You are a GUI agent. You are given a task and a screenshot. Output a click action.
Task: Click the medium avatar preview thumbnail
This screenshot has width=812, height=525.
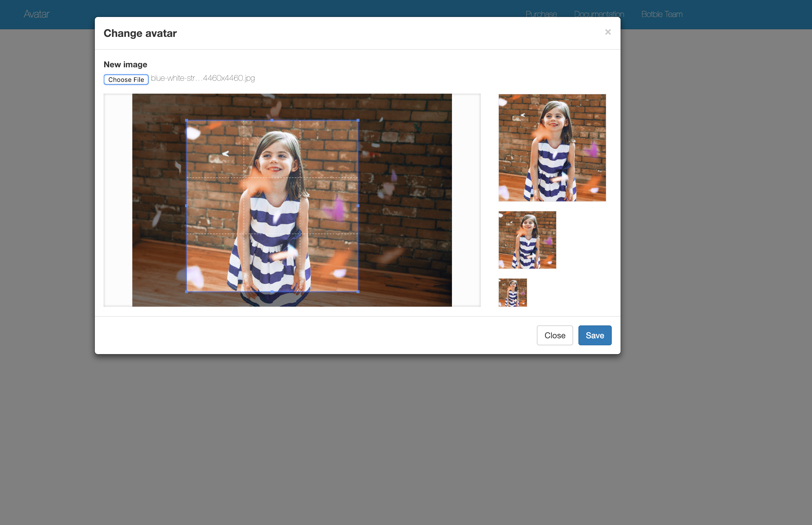(527, 240)
